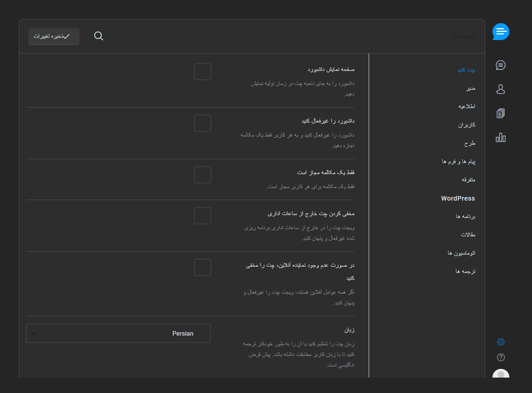The height and width of the screenshot is (393, 532).
Task: Open the profile avatar at sidebar bottom
Action: 501,373
